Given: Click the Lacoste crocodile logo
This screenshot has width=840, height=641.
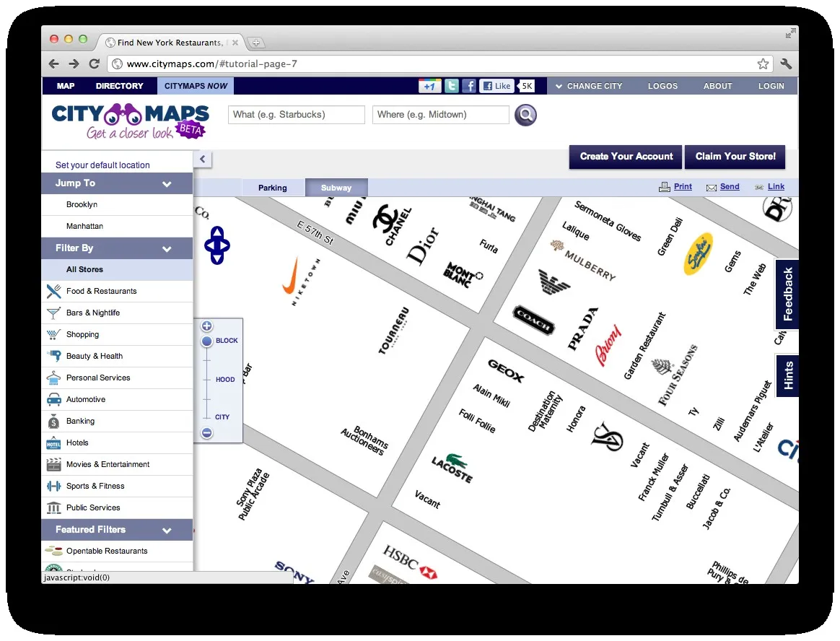Looking at the screenshot, I should (452, 468).
